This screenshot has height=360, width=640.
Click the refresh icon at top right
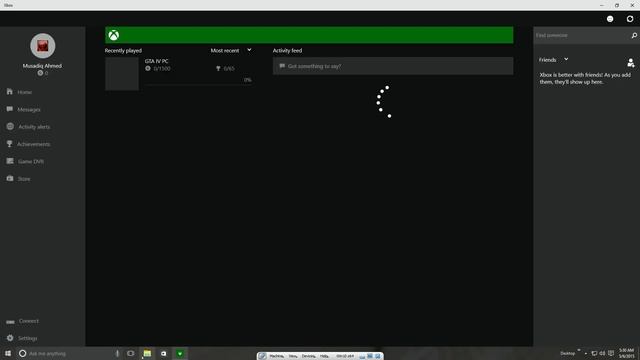point(630,19)
